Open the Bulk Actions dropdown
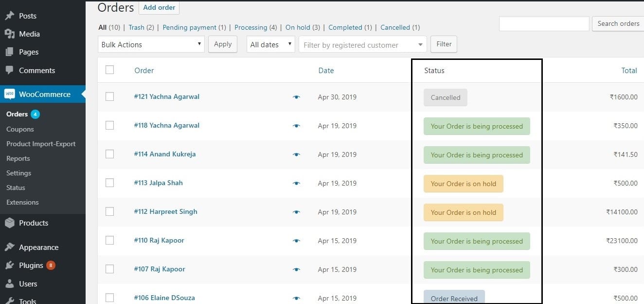644x304 pixels. [x=151, y=44]
